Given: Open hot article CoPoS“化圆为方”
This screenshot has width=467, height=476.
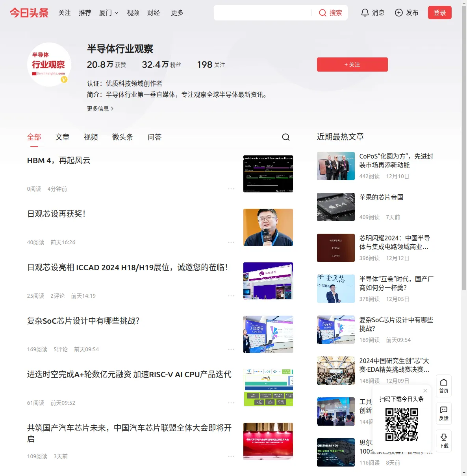Looking at the screenshot, I should pos(396,161).
